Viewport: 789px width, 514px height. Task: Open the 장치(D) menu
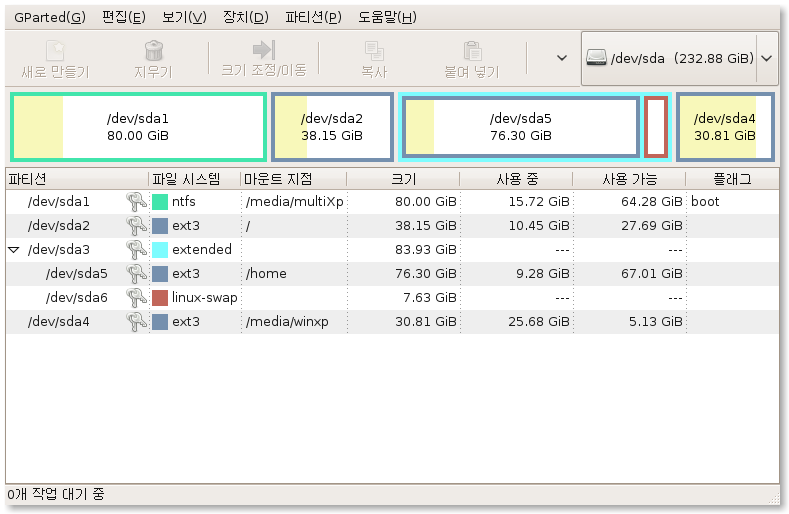[246, 18]
